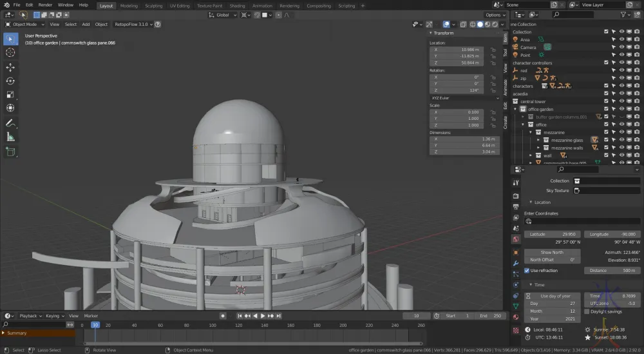
Task: Open Global transform orientation dropdown
Action: [x=223, y=15]
